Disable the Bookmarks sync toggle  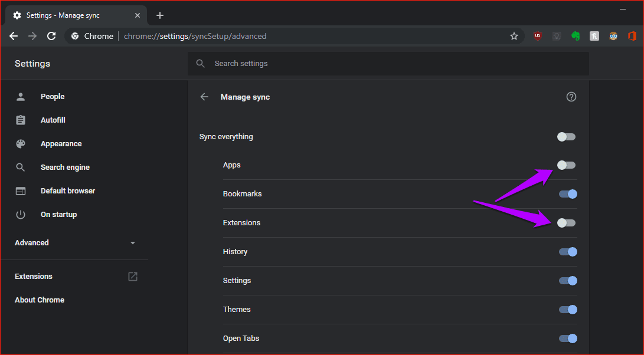coord(568,193)
